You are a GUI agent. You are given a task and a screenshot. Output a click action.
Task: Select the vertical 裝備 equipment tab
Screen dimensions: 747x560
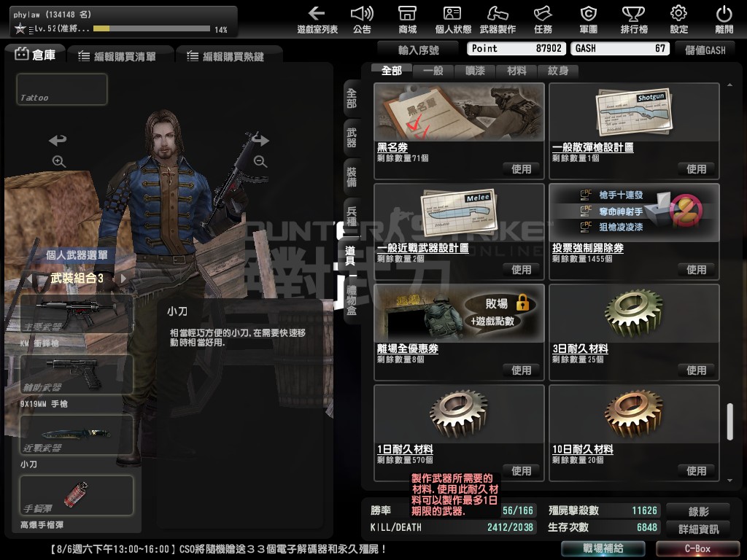click(352, 177)
